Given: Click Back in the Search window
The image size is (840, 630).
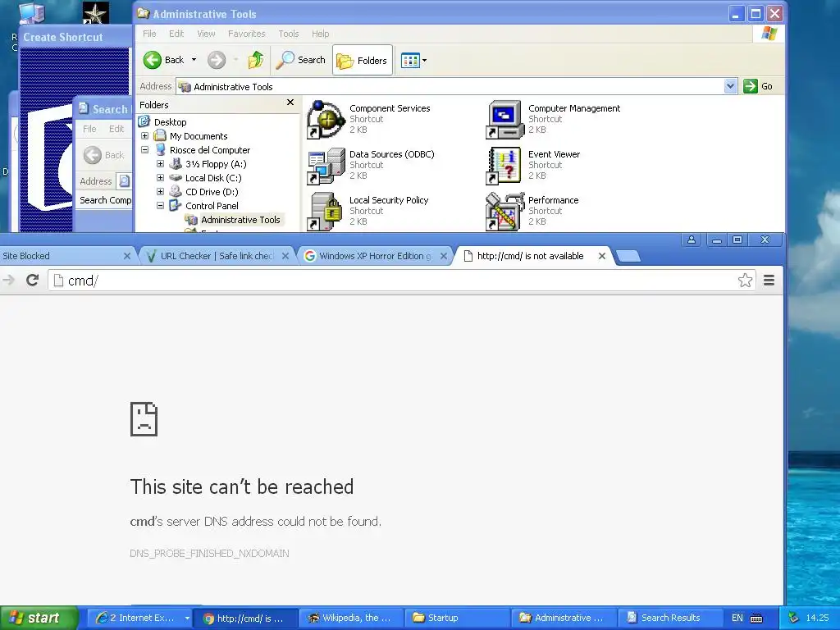Looking at the screenshot, I should coord(104,155).
